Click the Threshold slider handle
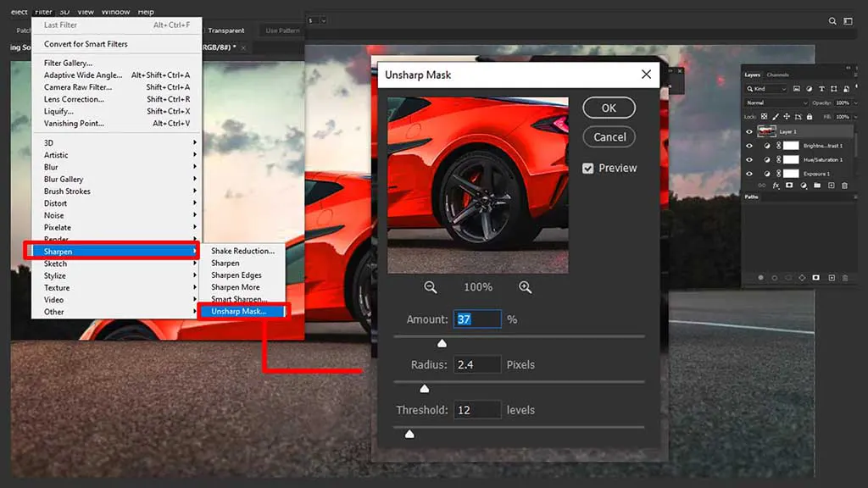The height and width of the screenshot is (488, 868). pyautogui.click(x=409, y=435)
